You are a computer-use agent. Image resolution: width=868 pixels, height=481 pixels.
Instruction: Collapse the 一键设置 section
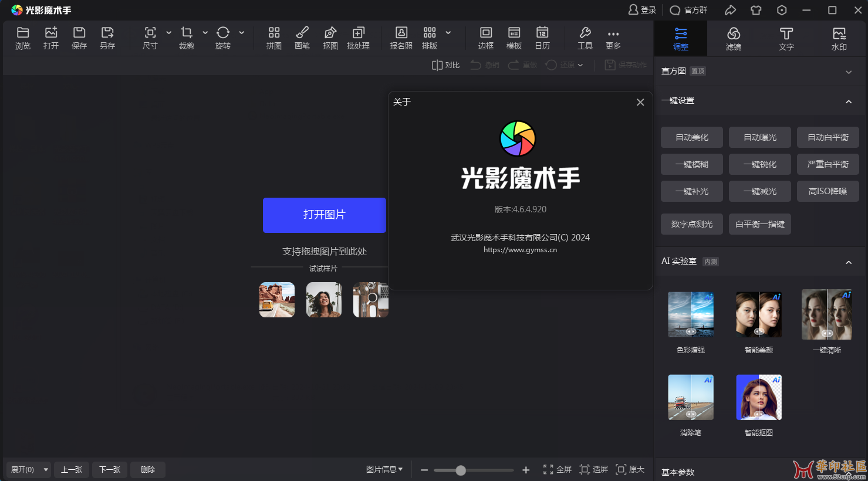(848, 101)
